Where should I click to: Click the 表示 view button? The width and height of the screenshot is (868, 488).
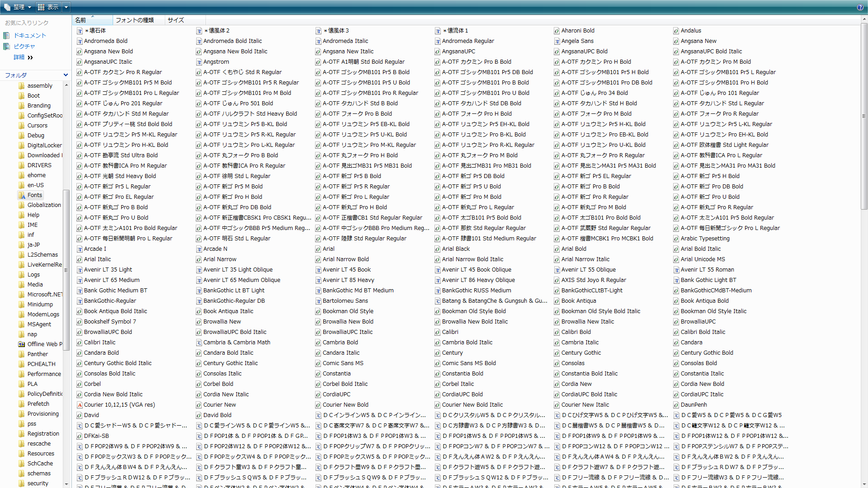48,7
